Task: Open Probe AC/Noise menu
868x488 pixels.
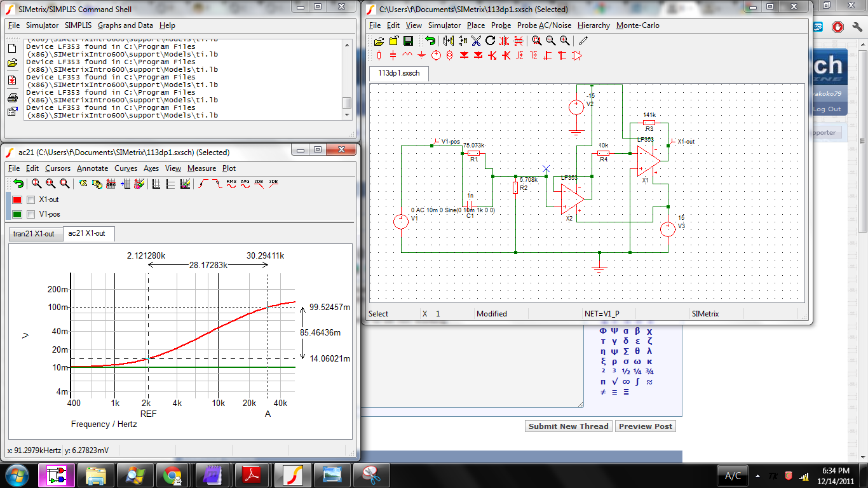Action: 544,25
